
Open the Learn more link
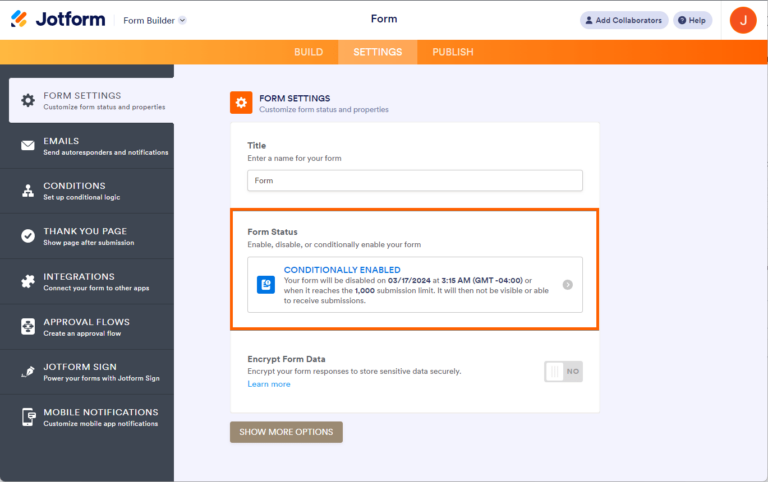[x=269, y=384]
